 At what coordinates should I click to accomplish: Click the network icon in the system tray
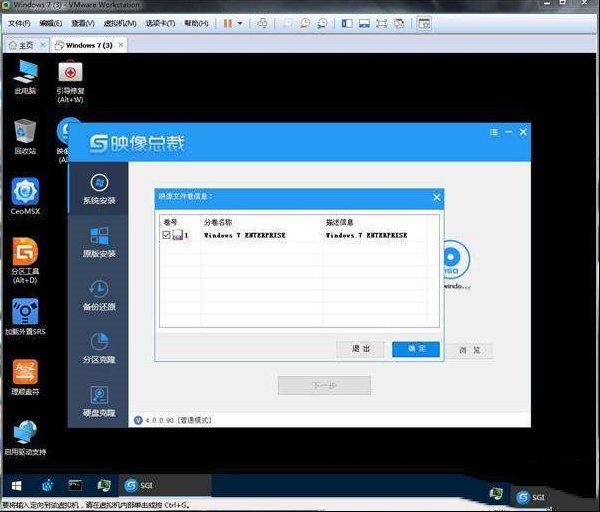pos(496,494)
